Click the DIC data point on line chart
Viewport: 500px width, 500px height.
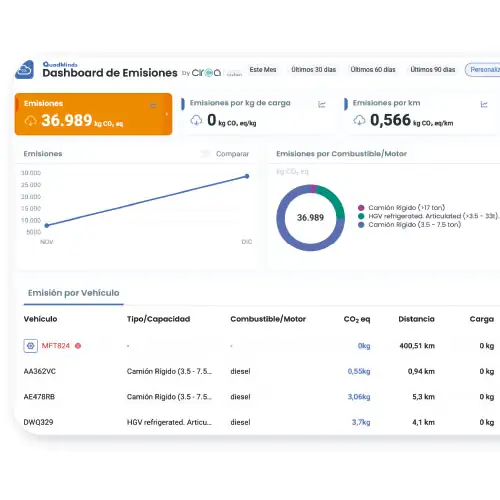click(x=247, y=176)
